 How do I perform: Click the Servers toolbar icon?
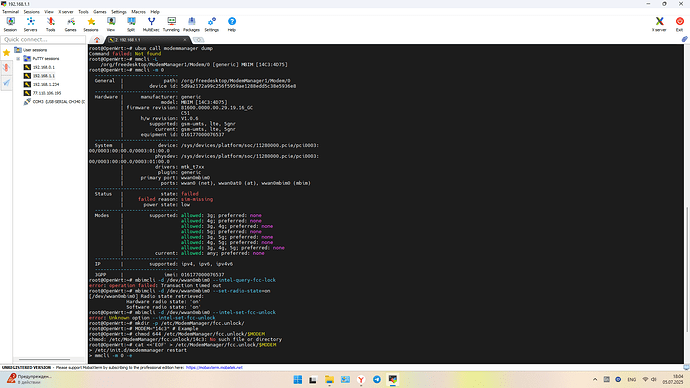pyautogui.click(x=30, y=24)
